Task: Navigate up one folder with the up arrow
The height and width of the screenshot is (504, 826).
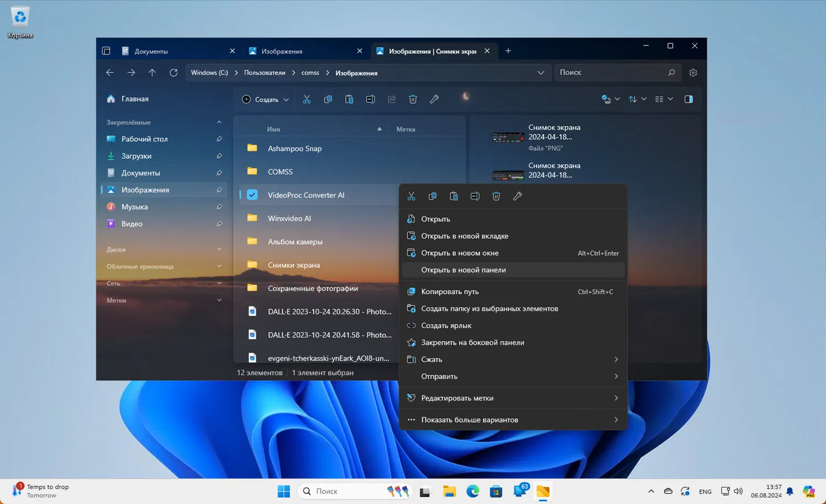Action: click(x=152, y=73)
